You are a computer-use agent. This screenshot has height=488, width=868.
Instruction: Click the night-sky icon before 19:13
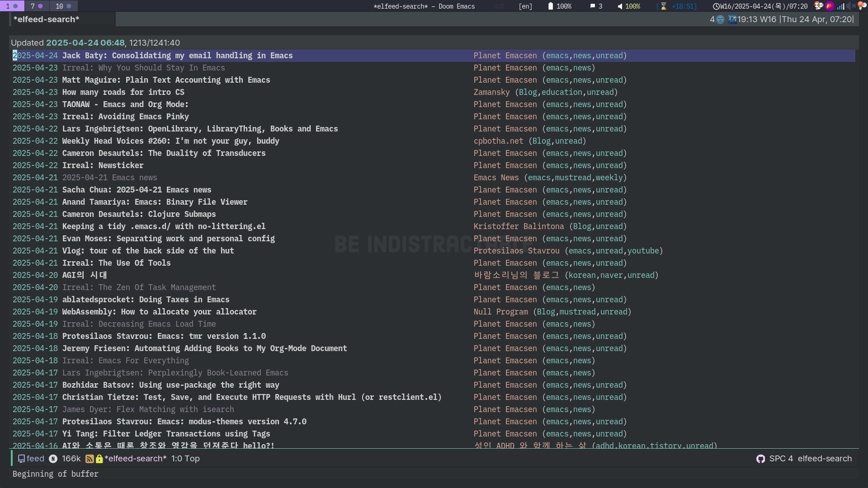click(732, 19)
